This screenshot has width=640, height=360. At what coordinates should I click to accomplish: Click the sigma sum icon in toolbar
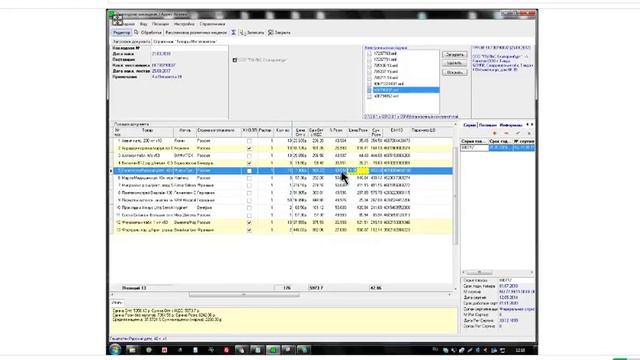pos(233,32)
